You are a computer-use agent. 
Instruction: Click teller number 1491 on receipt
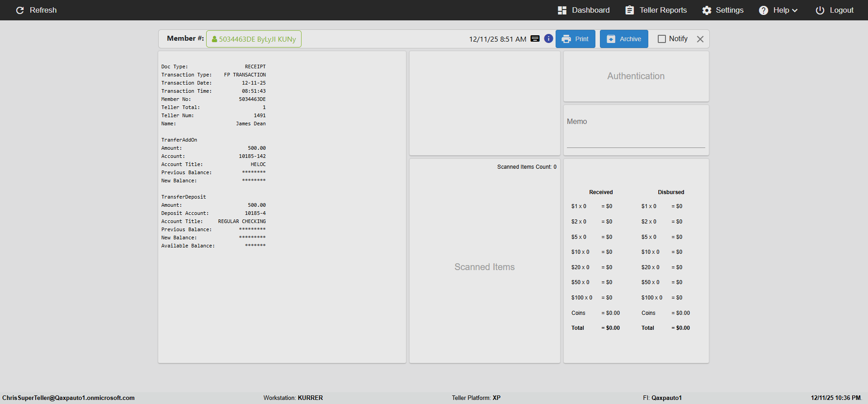(259, 115)
